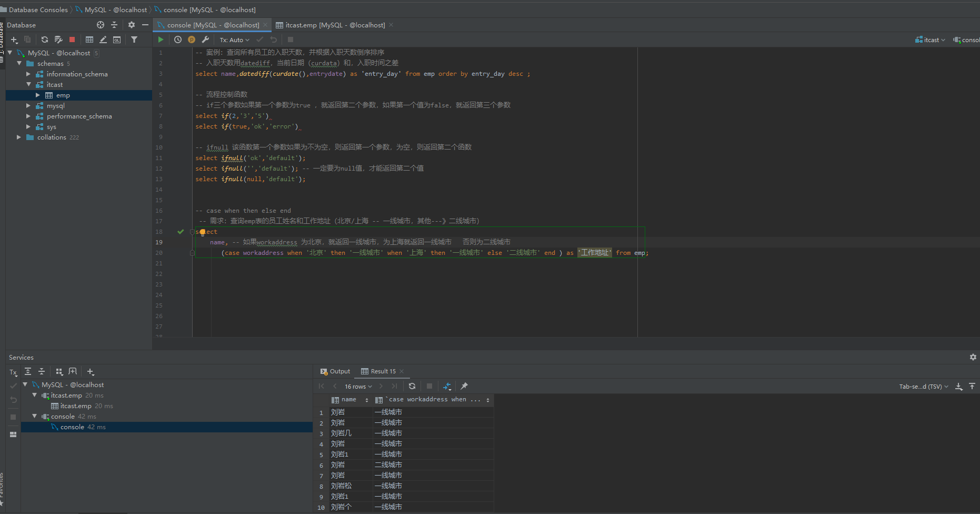980x514 pixels.
Task: Open a query console with the QL icon
Action: [117, 39]
